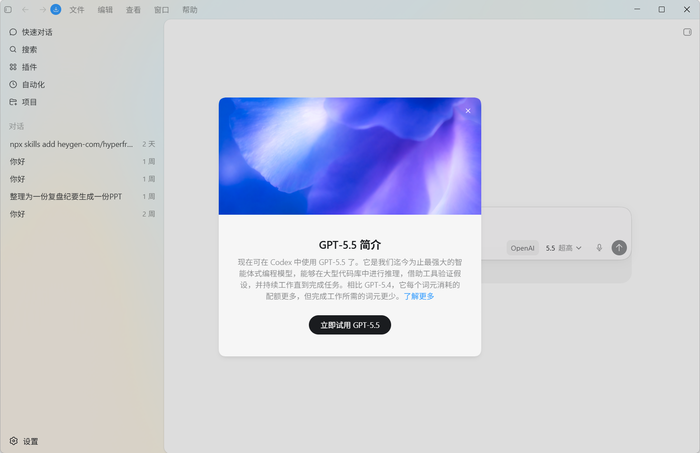This screenshot has height=453, width=700.
Task: Click the plugins grid icon beside 插件
Action: coord(13,67)
